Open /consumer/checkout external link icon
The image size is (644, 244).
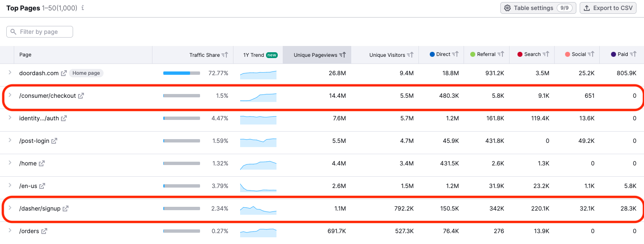[x=81, y=96]
